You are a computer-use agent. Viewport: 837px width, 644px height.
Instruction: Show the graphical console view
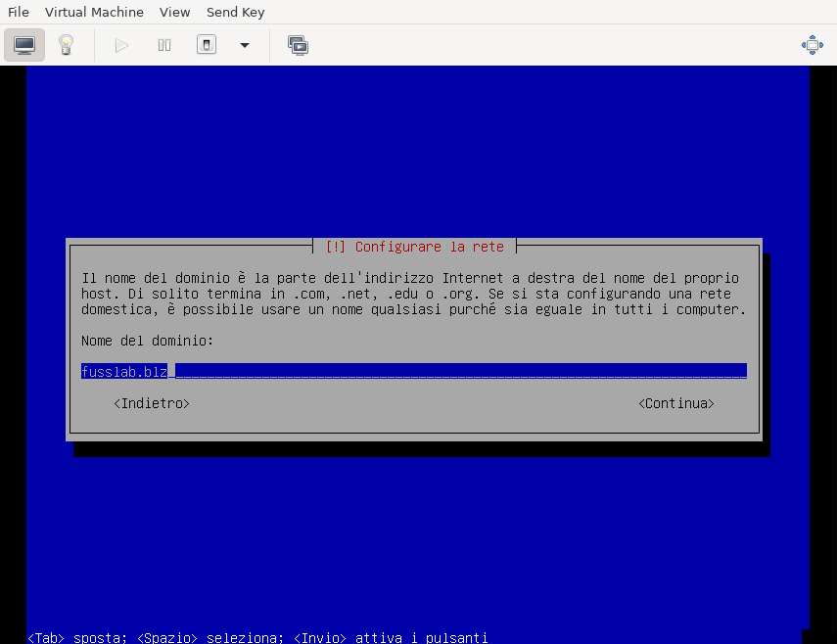click(24, 45)
